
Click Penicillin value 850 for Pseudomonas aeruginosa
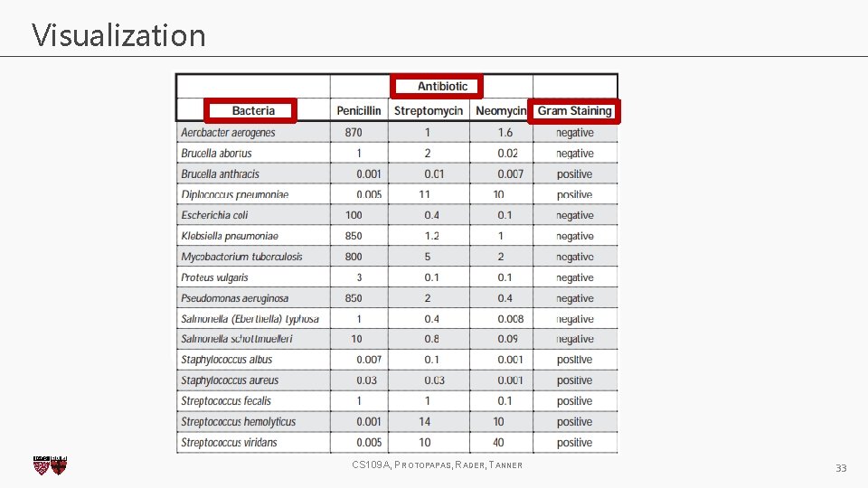(354, 298)
